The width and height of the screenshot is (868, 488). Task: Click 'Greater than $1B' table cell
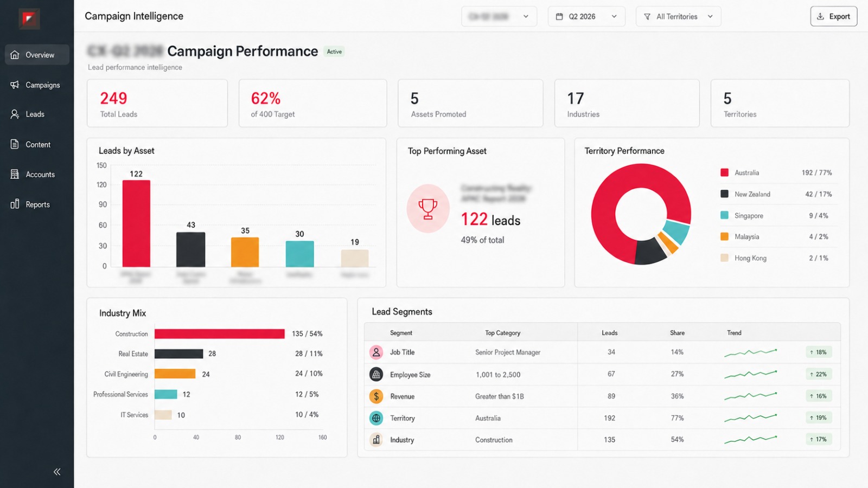tap(500, 396)
